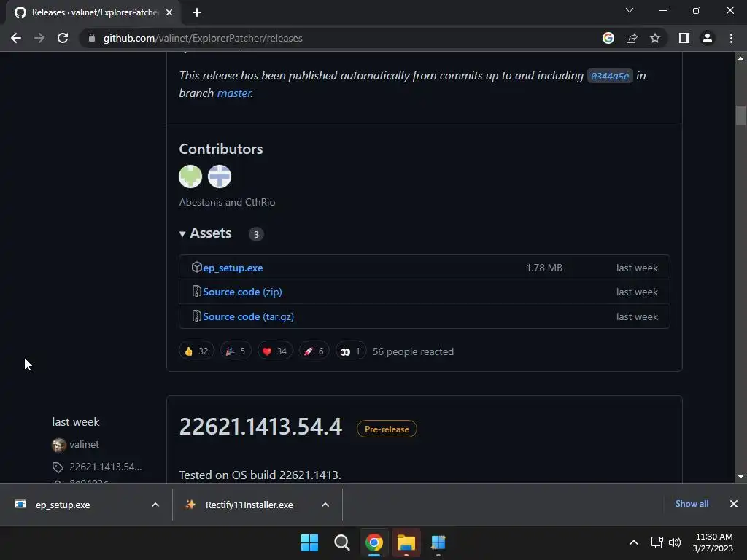
Task: Go back to the previous page
Action: pyautogui.click(x=16, y=38)
